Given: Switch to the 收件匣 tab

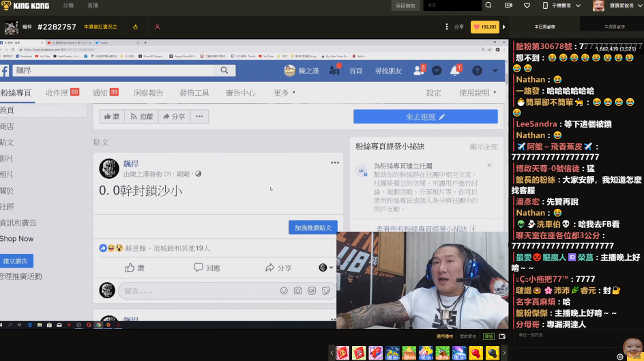Looking at the screenshot, I should click(x=61, y=93).
